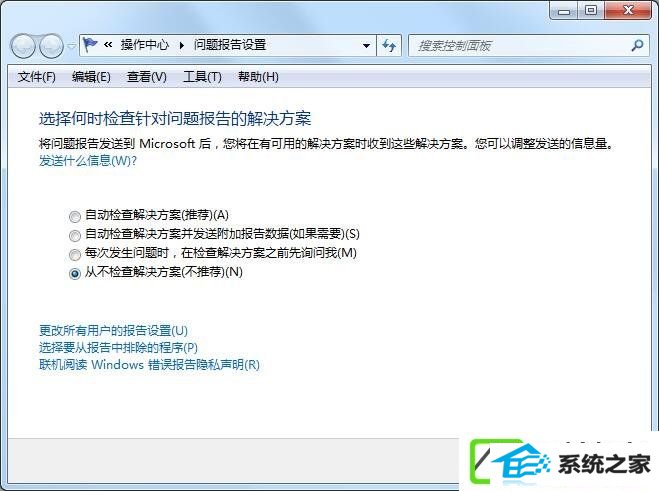Image resolution: width=659 pixels, height=491 pixels.
Task: Click the Action Center flag icon
Action: (90, 45)
